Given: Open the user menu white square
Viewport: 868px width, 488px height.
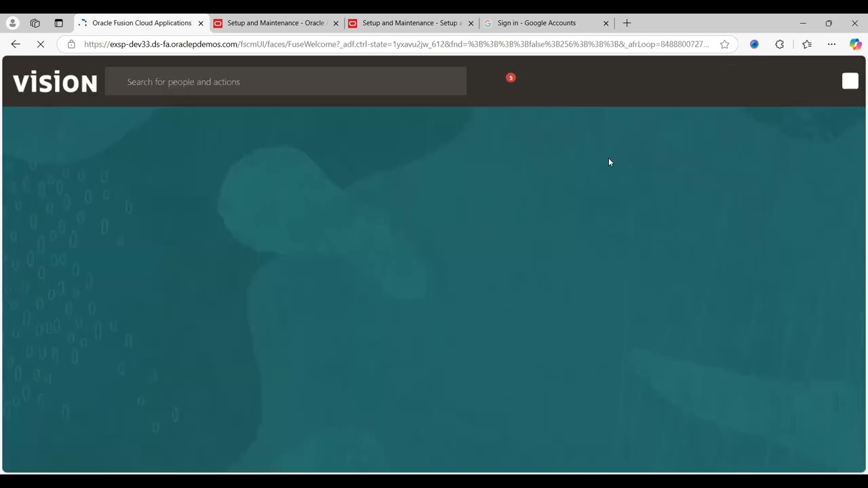Looking at the screenshot, I should [850, 81].
